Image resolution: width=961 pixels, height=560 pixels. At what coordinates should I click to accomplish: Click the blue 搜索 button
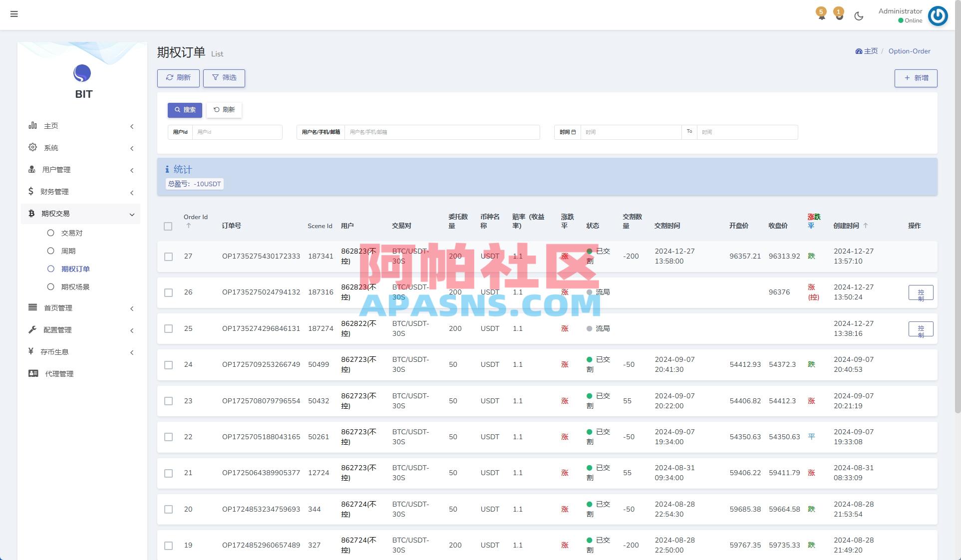click(x=185, y=110)
